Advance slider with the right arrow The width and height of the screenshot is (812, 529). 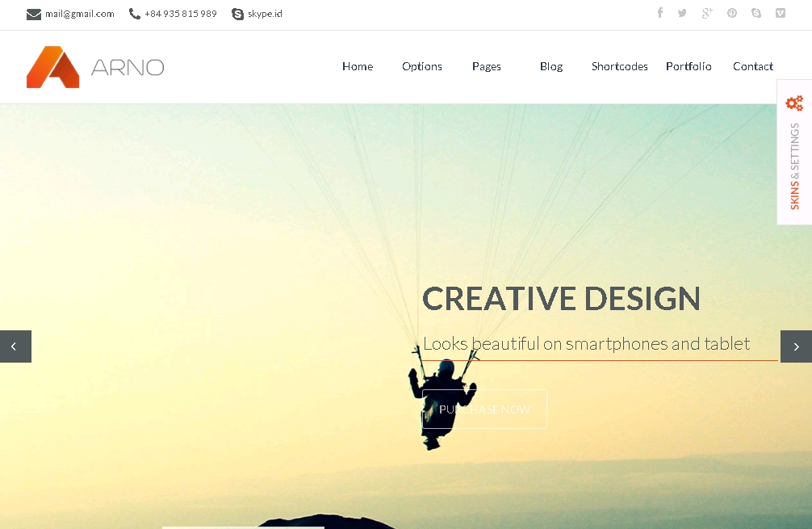click(x=796, y=346)
